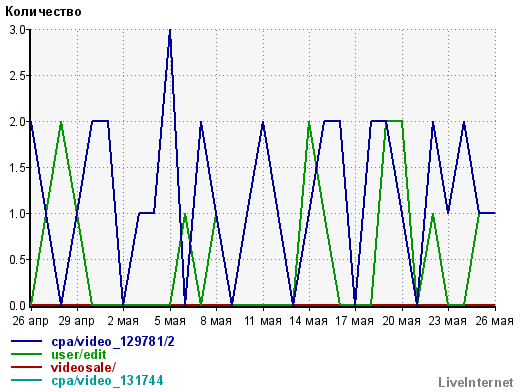This screenshot has width=520, height=392.
Task: Click the LiveInternet watermark text
Action: point(476,382)
